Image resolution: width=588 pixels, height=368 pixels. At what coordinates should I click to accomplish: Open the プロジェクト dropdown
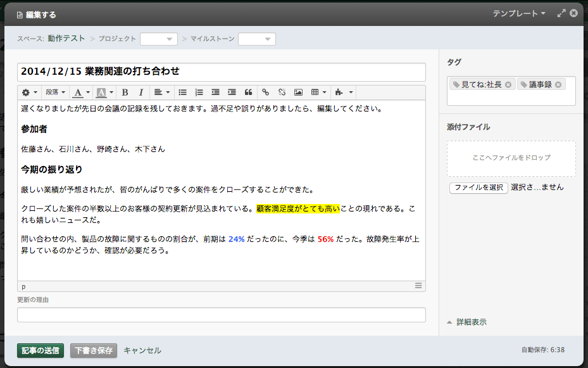tap(159, 39)
